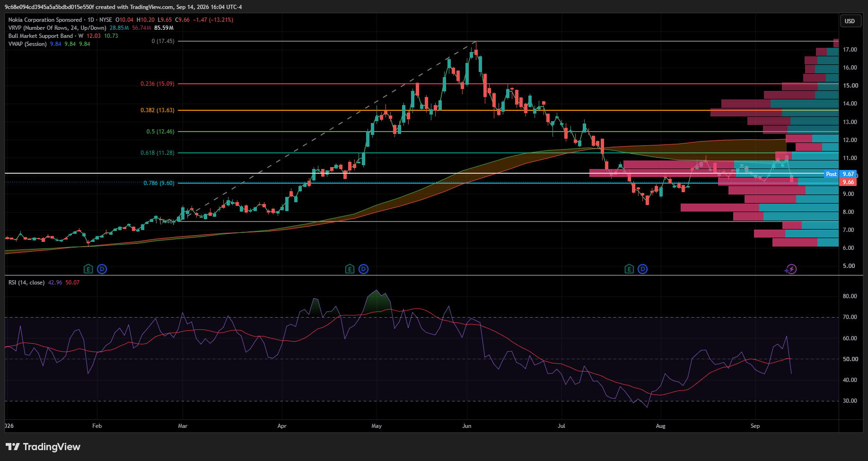The height and width of the screenshot is (461, 868).
Task: Click the support band value 10.73
Action: pyautogui.click(x=111, y=36)
